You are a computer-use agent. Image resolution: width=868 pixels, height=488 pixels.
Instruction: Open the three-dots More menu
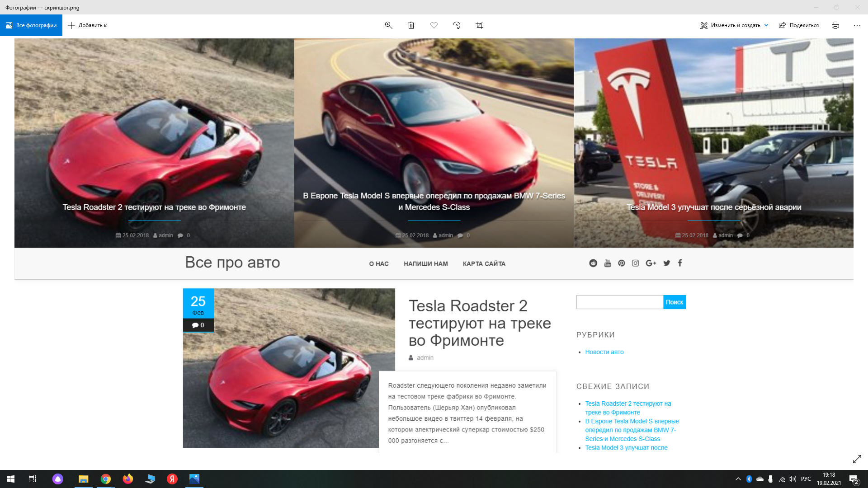[857, 25]
